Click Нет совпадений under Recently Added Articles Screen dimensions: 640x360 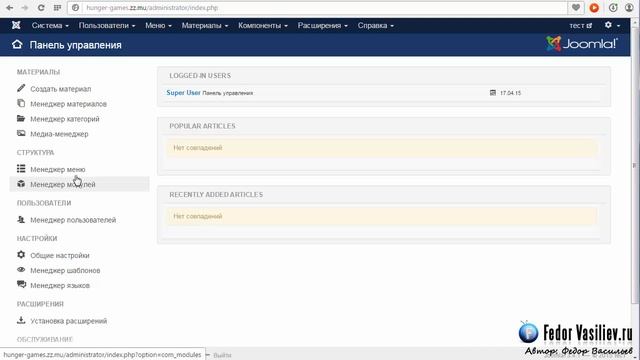[x=198, y=216]
